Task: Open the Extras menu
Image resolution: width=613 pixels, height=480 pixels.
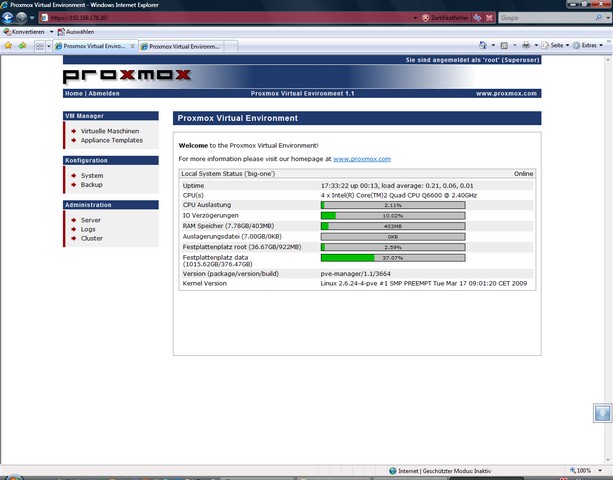Action: [x=588, y=45]
